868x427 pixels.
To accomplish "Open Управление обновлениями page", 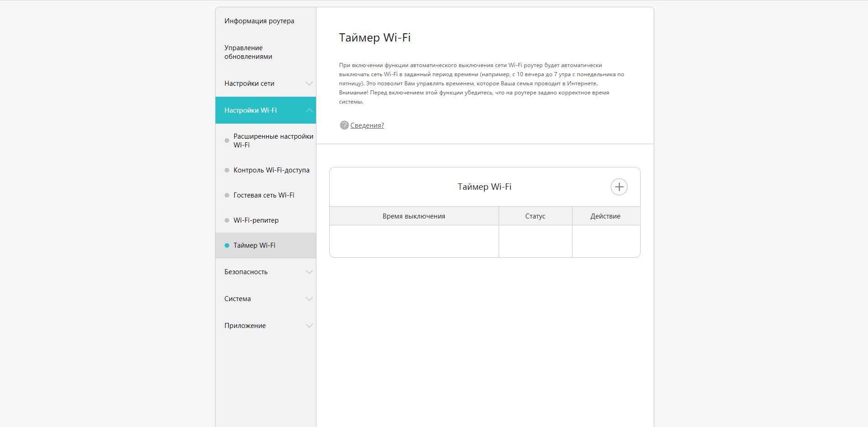I will [248, 52].
